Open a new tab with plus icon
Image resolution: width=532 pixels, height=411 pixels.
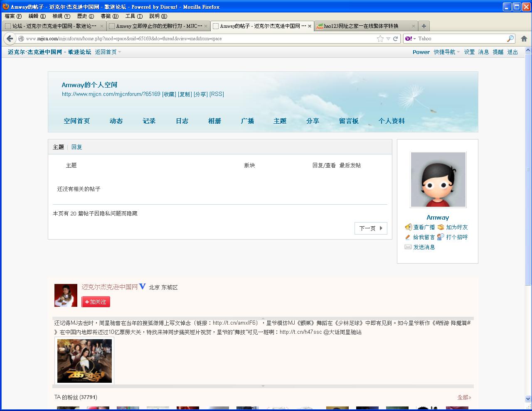(424, 26)
